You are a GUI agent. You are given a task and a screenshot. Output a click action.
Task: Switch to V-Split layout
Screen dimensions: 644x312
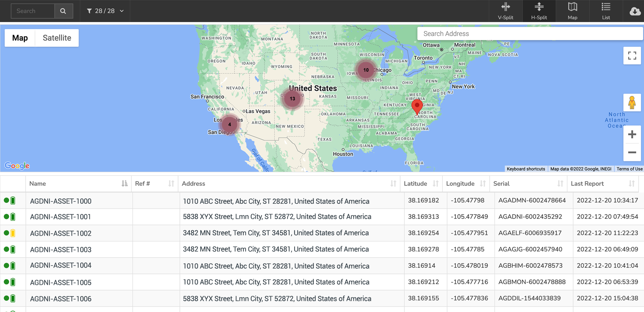coord(505,11)
